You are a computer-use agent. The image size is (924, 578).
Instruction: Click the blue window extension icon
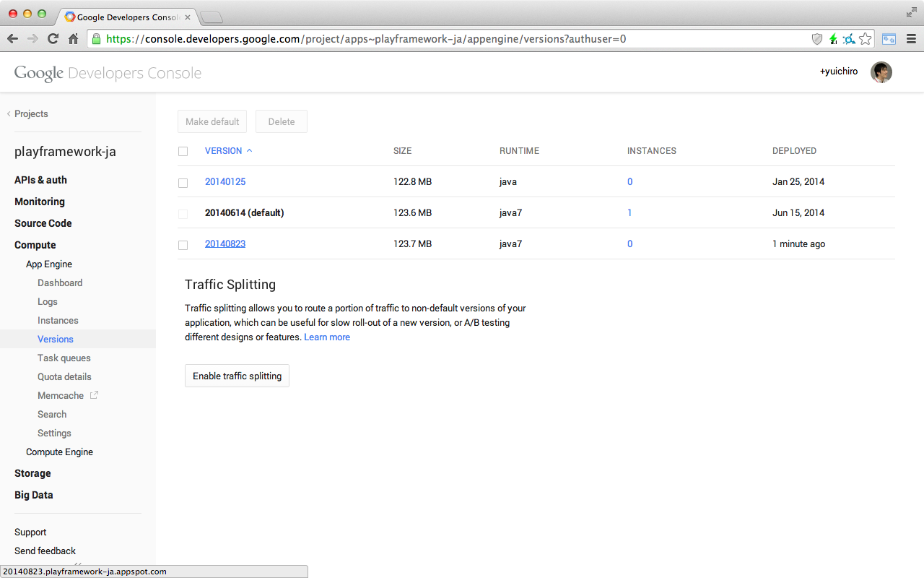pos(889,39)
